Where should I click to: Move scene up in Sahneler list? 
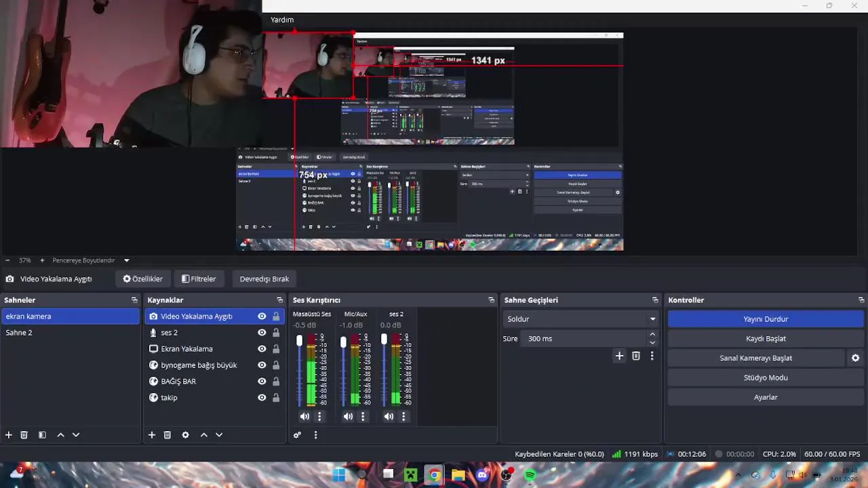point(60,435)
